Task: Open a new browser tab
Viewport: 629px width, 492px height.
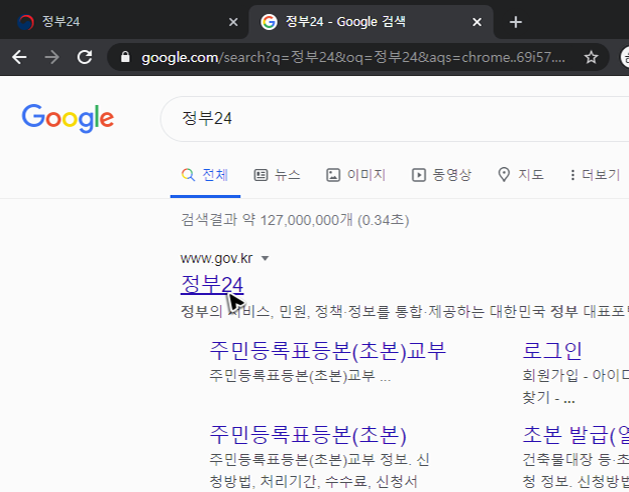Action: coord(515,22)
